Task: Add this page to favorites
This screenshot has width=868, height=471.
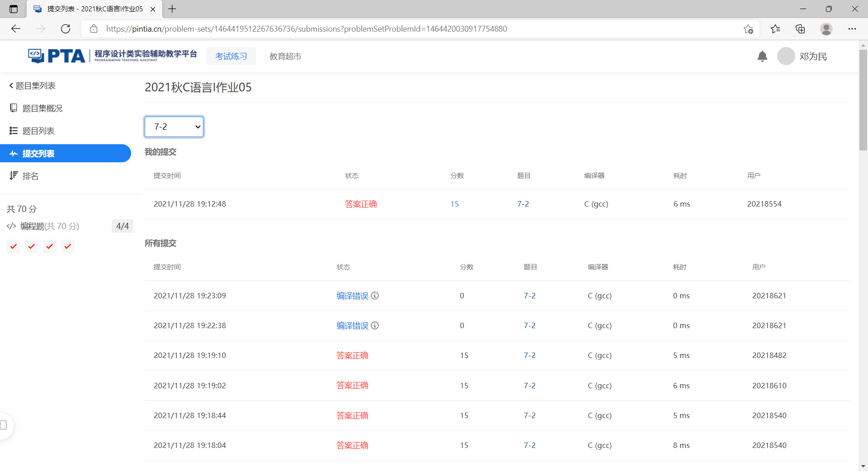Action: pyautogui.click(x=748, y=29)
